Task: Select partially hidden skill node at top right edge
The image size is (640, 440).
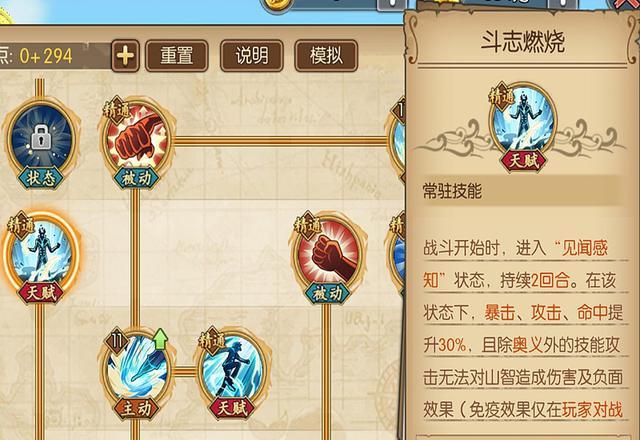Action: [x=397, y=139]
